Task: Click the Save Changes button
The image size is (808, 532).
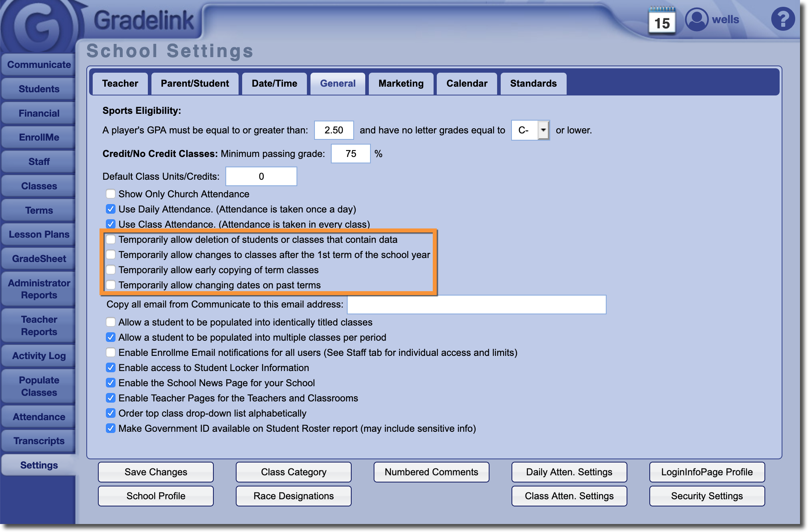Action: 156,472
